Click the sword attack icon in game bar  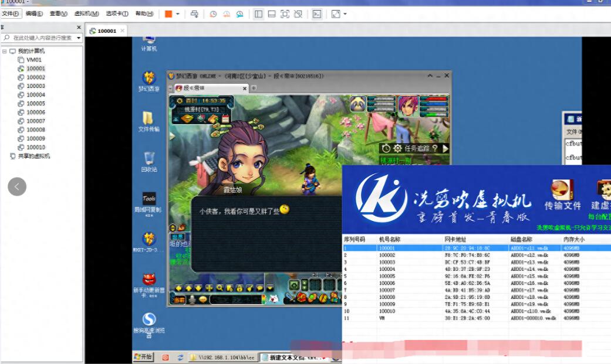click(x=291, y=298)
